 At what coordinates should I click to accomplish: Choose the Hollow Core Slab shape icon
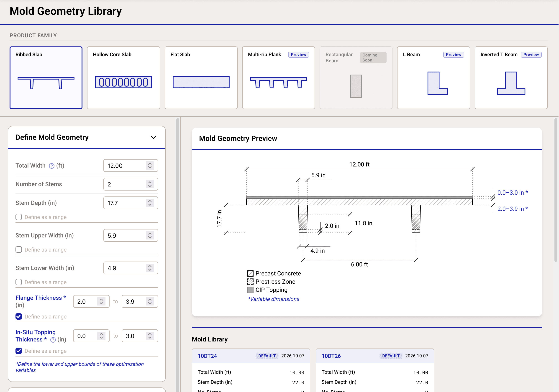coord(123,82)
